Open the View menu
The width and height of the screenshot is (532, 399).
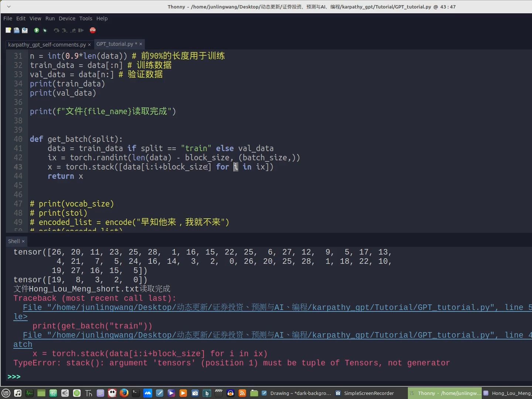point(35,18)
